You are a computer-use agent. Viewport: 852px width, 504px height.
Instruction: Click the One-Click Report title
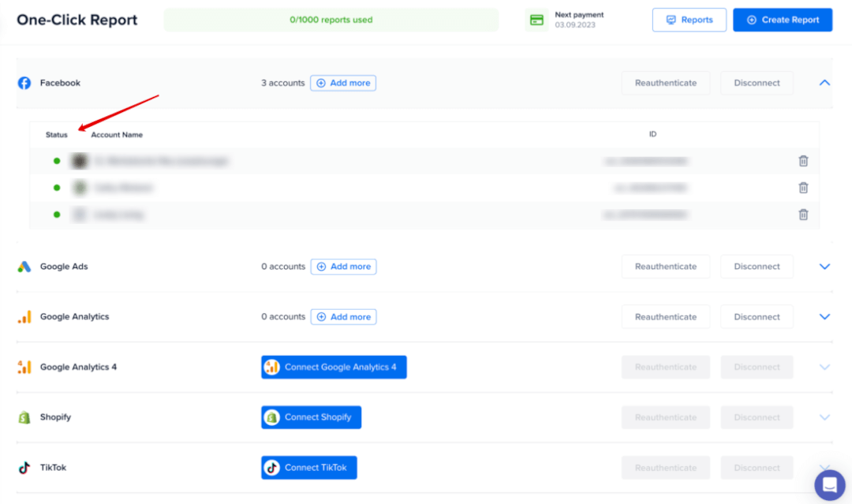pyautogui.click(x=77, y=20)
